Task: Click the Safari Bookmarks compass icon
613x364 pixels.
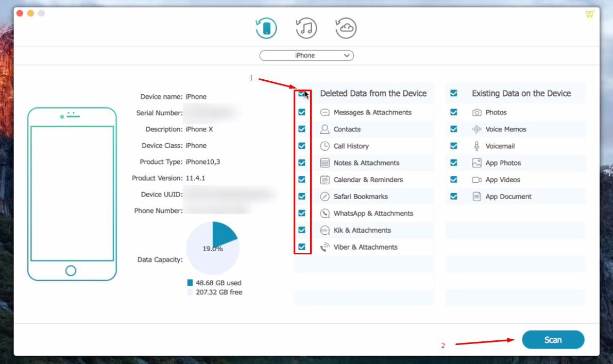Action: (325, 197)
